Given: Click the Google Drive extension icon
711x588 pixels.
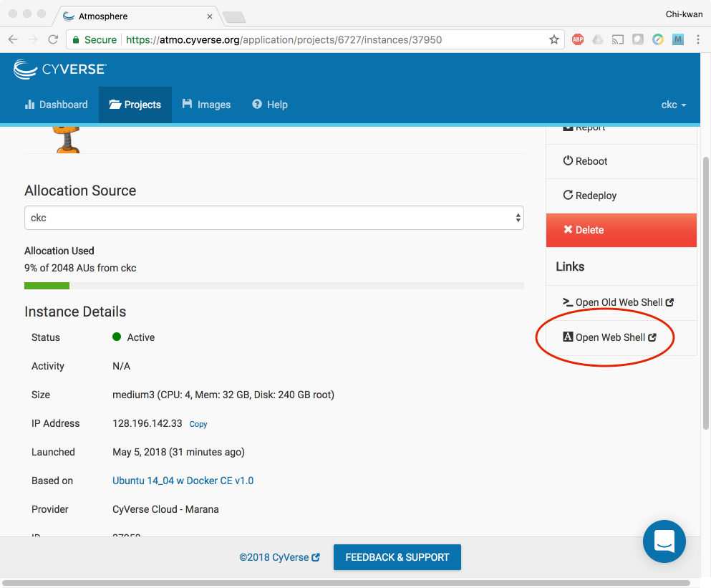Looking at the screenshot, I should click(598, 39).
